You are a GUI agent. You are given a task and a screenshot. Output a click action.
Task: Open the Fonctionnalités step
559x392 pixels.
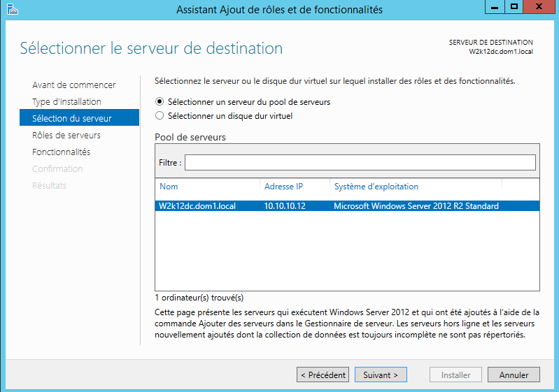(x=61, y=152)
